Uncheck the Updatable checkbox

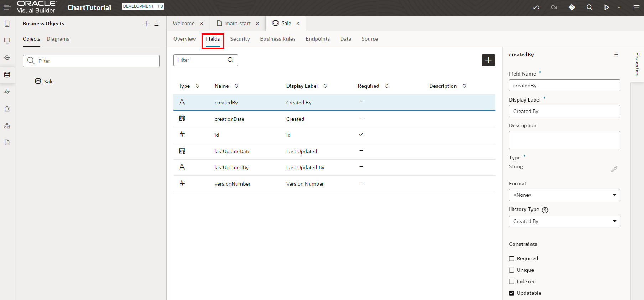[x=512, y=293]
